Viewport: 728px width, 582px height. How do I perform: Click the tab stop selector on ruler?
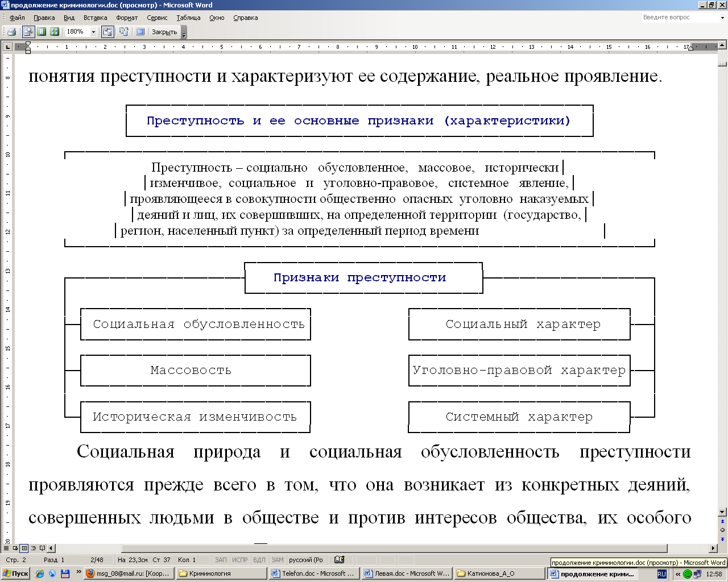[x=7, y=47]
